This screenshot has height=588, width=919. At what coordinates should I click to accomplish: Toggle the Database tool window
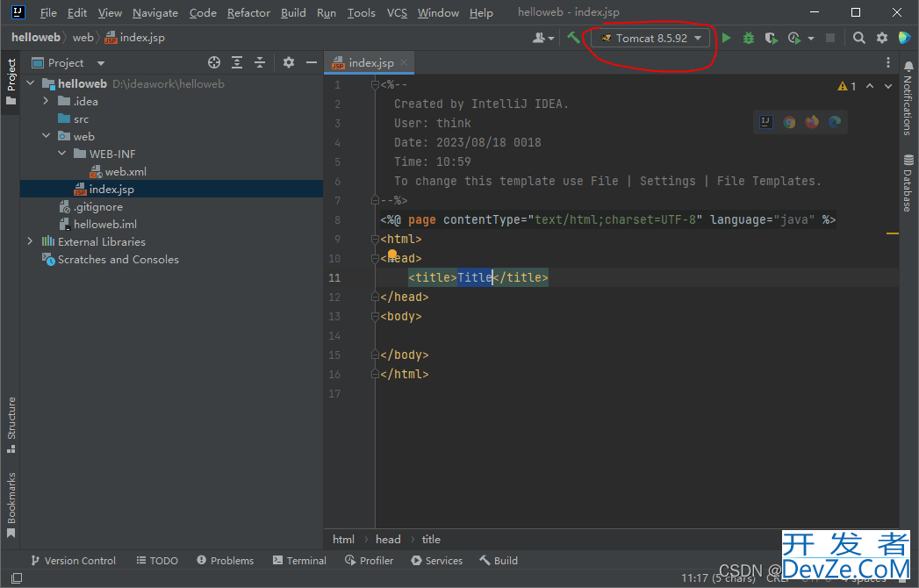point(908,183)
